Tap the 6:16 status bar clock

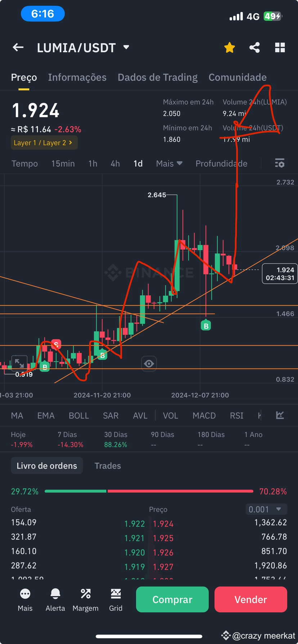coord(43,14)
